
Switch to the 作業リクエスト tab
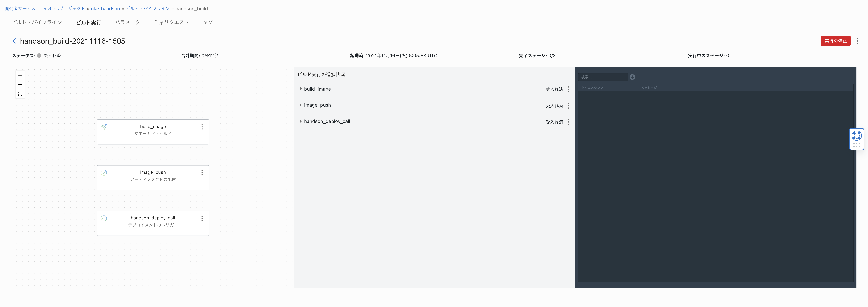point(171,22)
